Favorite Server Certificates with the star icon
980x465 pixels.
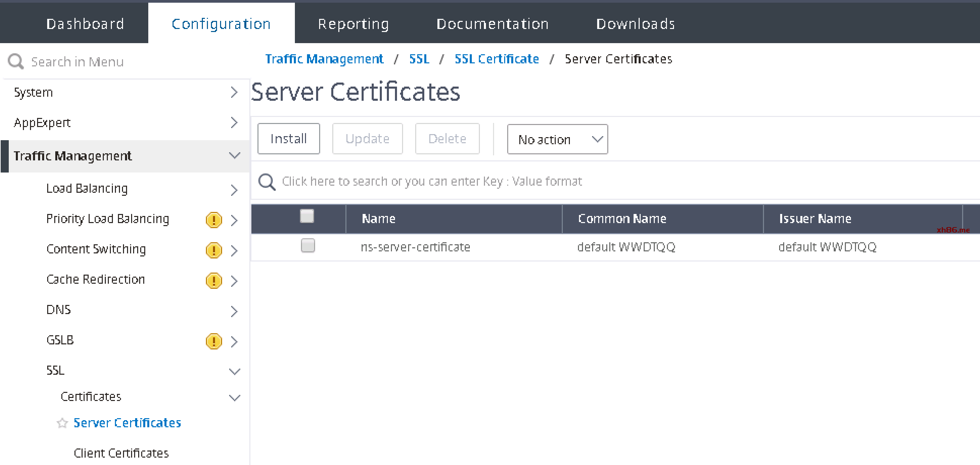(x=62, y=423)
